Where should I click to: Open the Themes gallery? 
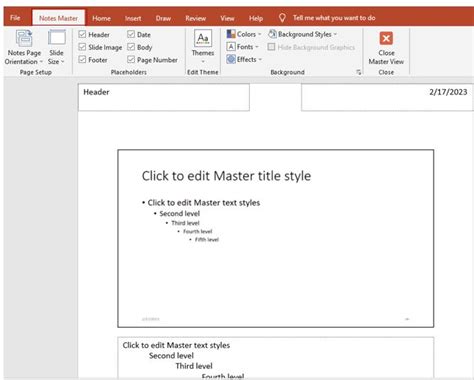(203, 47)
